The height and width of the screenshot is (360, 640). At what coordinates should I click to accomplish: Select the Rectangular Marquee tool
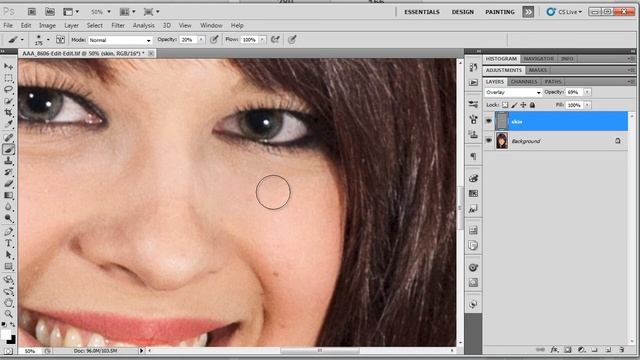8,78
